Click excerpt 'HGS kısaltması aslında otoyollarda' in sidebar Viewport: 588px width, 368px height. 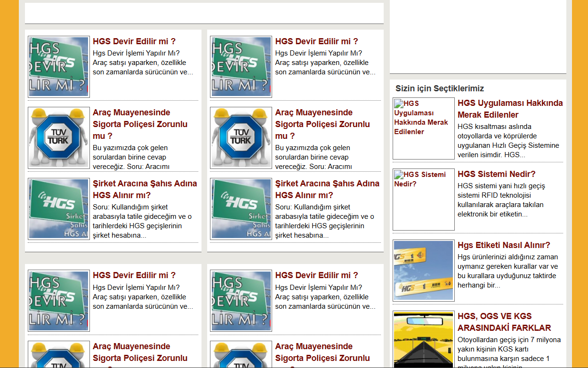508,141
